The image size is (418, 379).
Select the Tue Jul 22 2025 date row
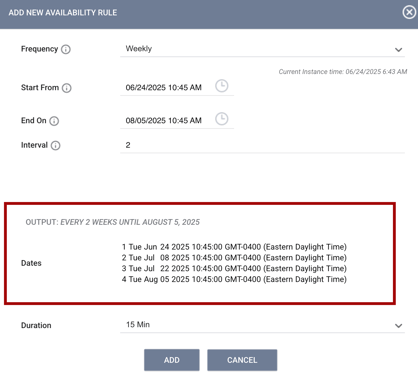point(234,268)
